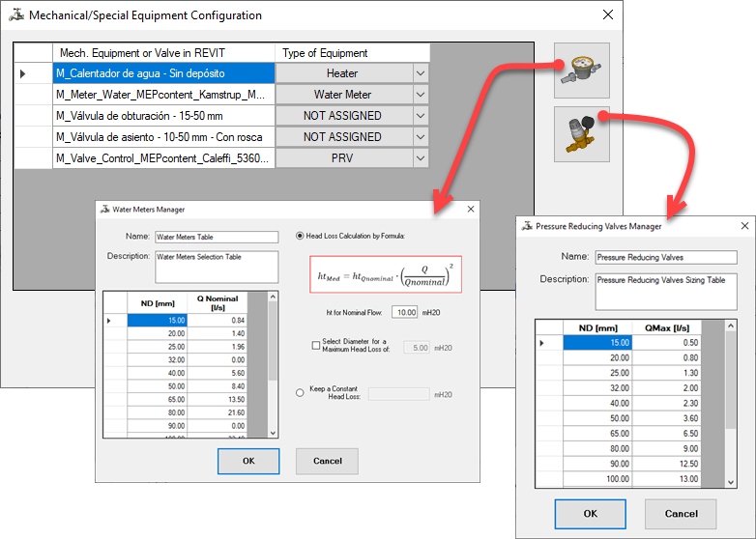Close the Water Meters Manager dialog
The image size is (756, 539).
coord(471,209)
